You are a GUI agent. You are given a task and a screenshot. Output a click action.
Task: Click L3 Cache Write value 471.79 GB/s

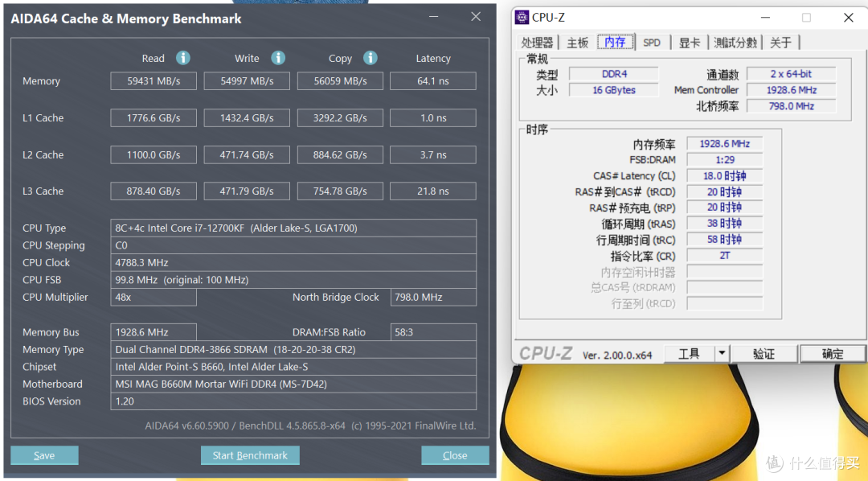coord(247,191)
